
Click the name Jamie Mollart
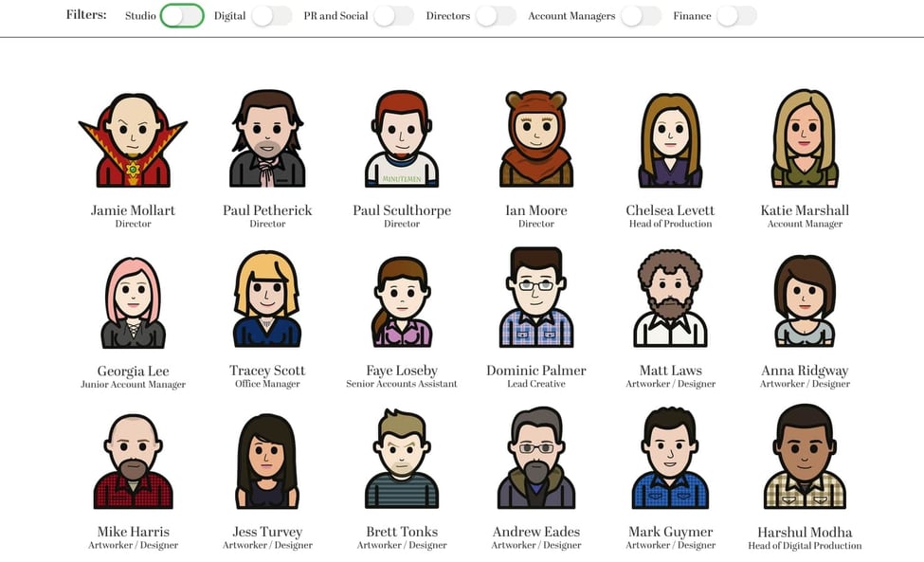134,210
